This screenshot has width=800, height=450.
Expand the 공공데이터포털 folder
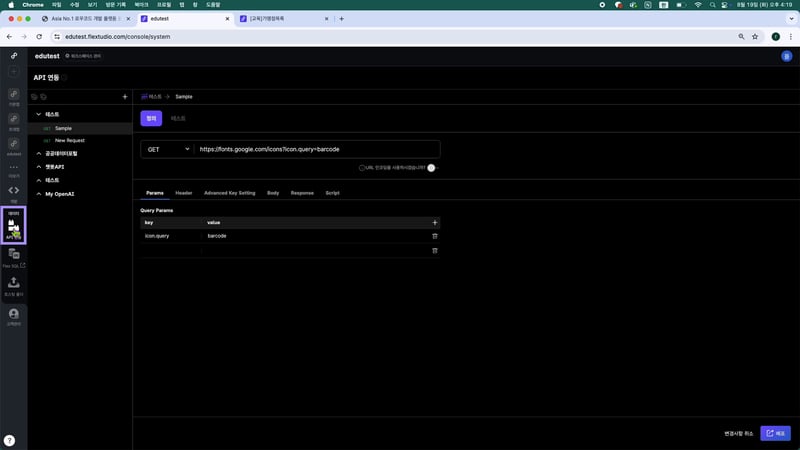point(38,154)
